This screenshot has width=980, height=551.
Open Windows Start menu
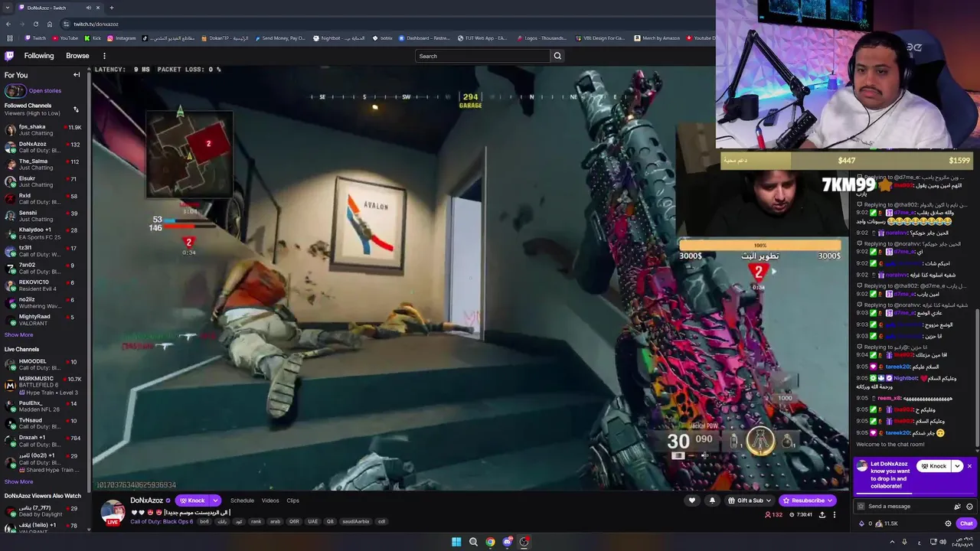point(456,542)
